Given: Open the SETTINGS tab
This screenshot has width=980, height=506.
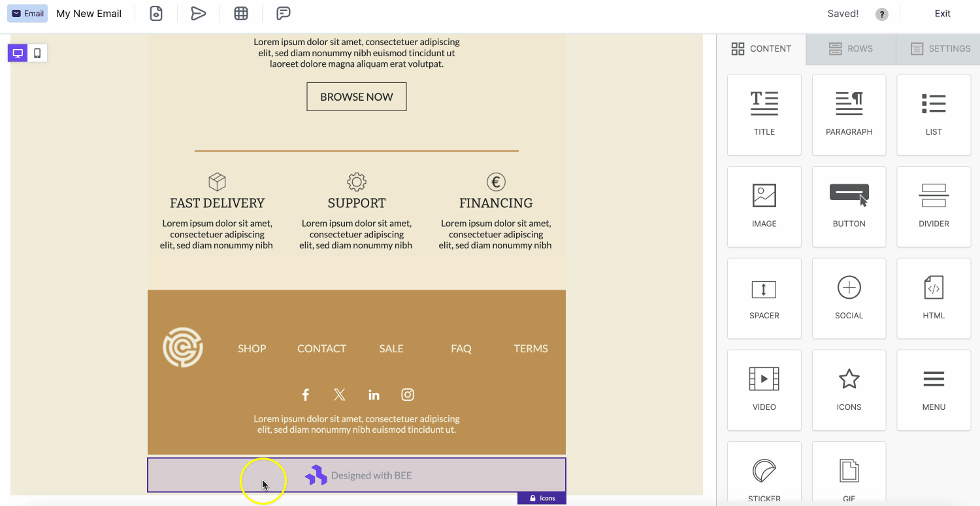Looking at the screenshot, I should (x=939, y=48).
